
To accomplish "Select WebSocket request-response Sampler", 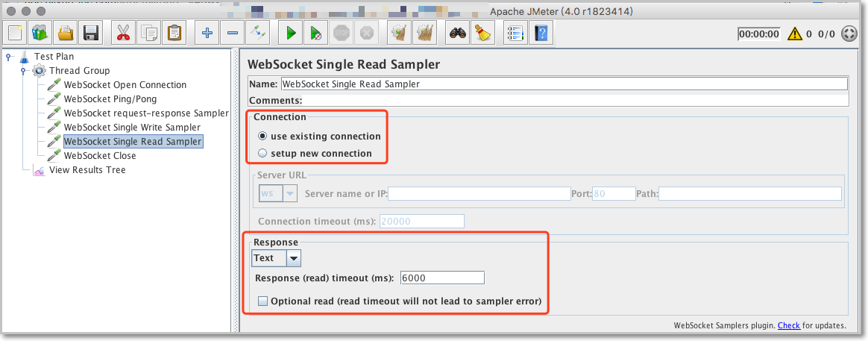I will 146,113.
